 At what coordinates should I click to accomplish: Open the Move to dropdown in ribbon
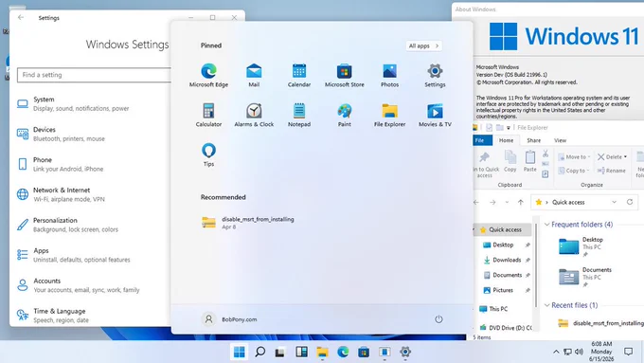point(574,156)
